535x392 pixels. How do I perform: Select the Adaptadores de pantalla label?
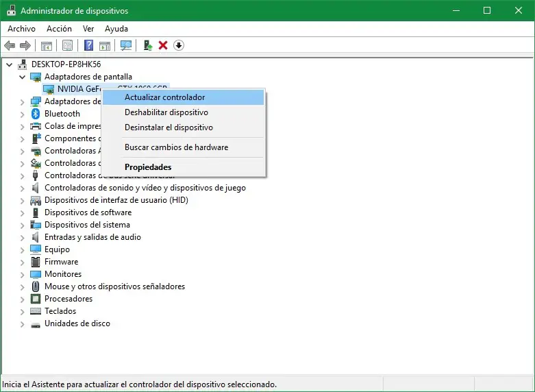pyautogui.click(x=88, y=77)
